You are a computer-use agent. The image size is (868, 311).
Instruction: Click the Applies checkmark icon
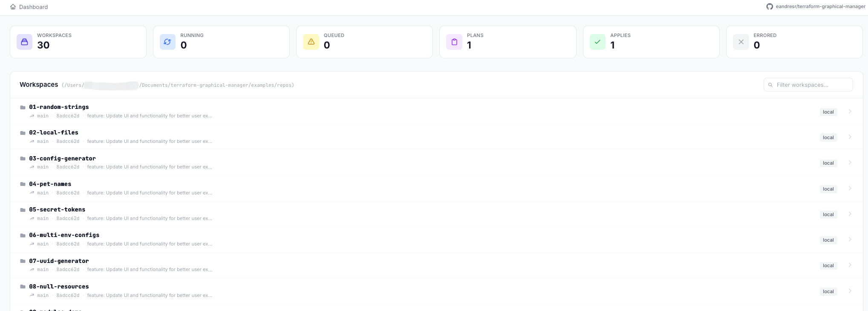pyautogui.click(x=597, y=42)
